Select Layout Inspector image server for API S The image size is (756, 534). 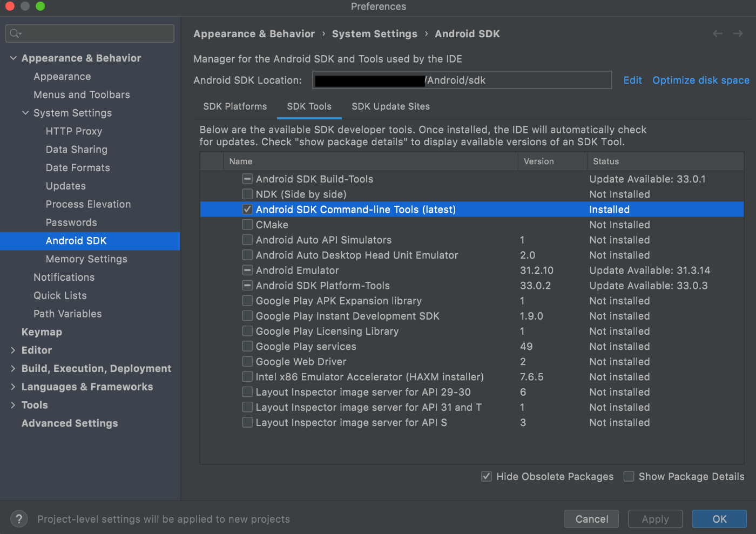472,422
